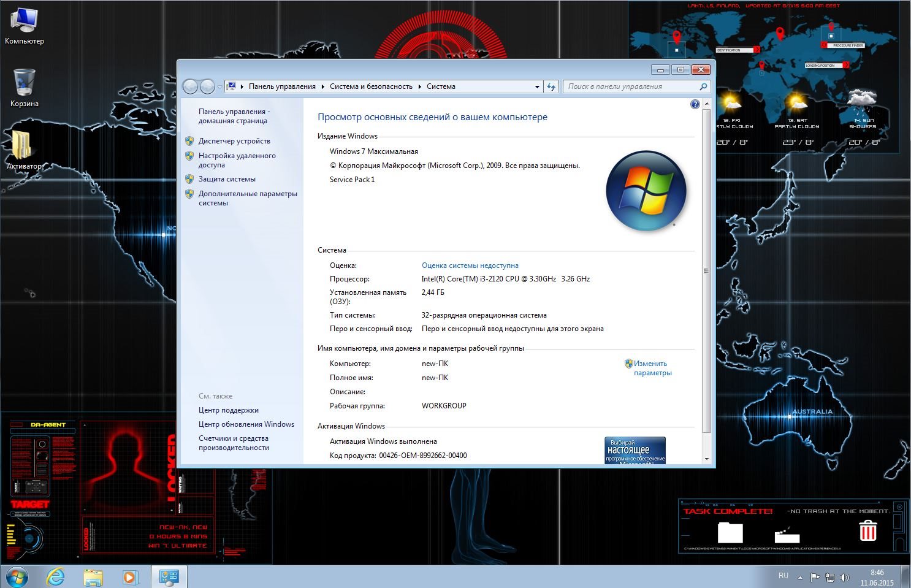Click the refresh button in address bar
Image resolution: width=911 pixels, height=588 pixels.
pos(551,86)
